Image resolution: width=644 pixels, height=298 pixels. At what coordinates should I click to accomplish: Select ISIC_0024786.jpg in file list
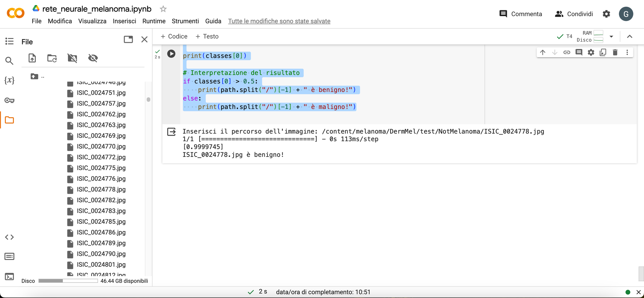point(101,232)
